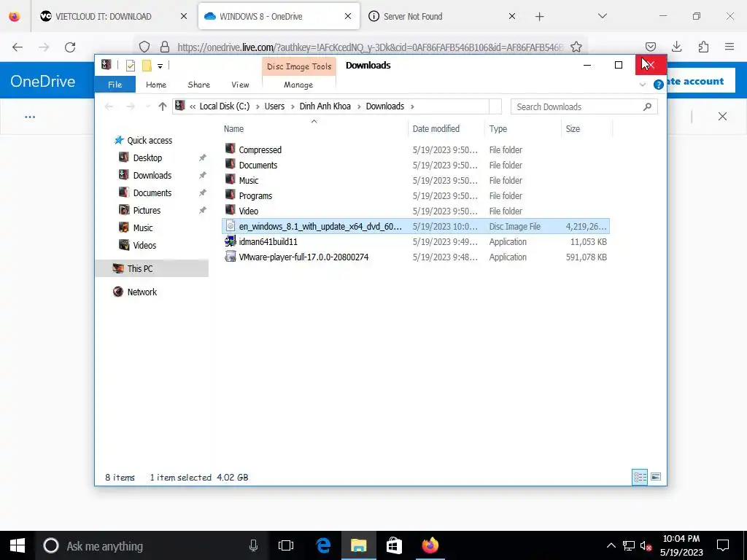
Task: Switch to the Share ribbon tab
Action: (198, 85)
